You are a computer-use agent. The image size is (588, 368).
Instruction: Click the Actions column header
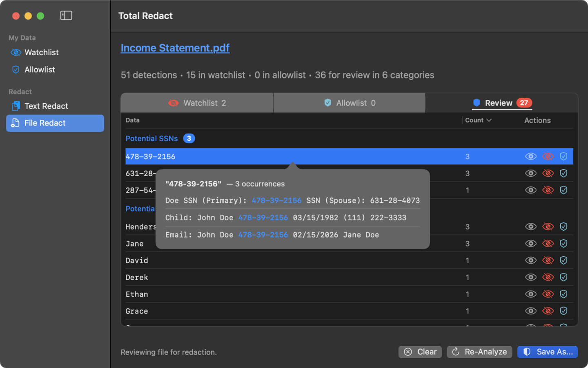[537, 120]
